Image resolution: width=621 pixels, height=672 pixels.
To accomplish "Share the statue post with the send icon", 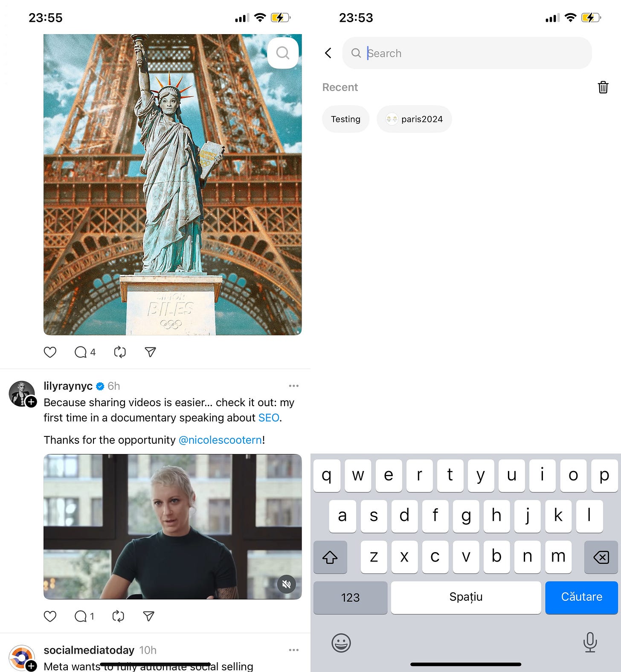I will pyautogui.click(x=150, y=352).
